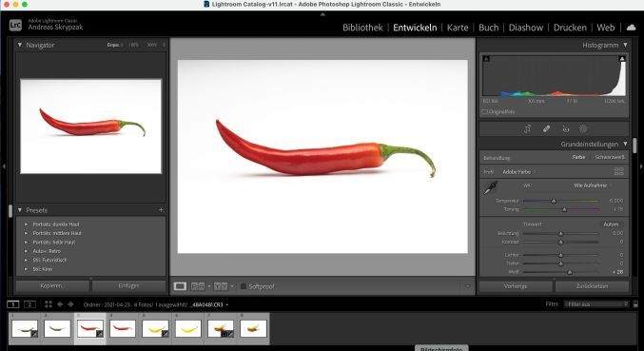
Task: Set Navigator zoom to 100%
Action: pos(133,45)
